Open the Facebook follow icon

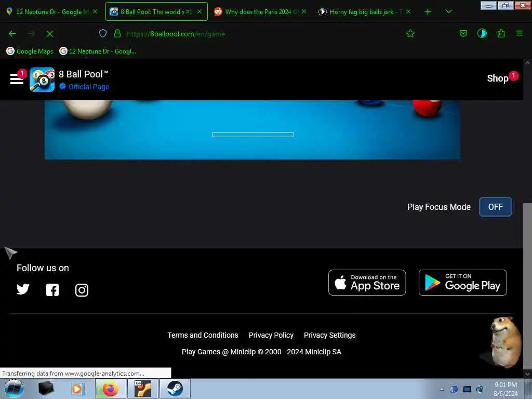(x=52, y=290)
